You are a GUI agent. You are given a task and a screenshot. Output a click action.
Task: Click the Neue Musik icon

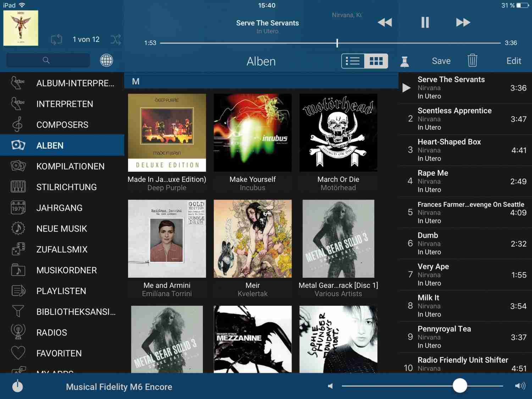coord(18,228)
